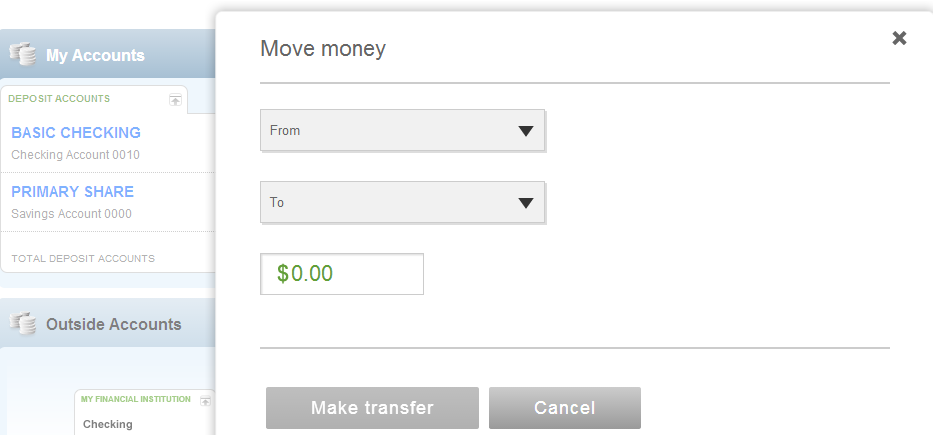This screenshot has width=933, height=435.
Task: Click the coins icon beside Outside Accounts
Action: pyautogui.click(x=23, y=324)
